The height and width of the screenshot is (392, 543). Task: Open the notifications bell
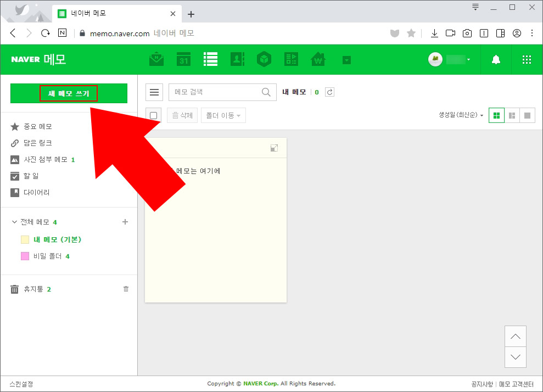[x=496, y=59]
